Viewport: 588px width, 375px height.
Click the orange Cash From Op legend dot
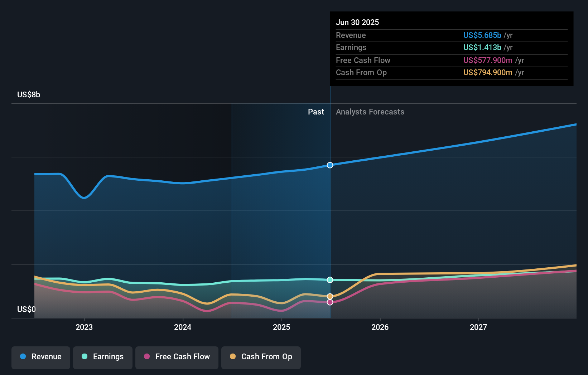coord(233,357)
